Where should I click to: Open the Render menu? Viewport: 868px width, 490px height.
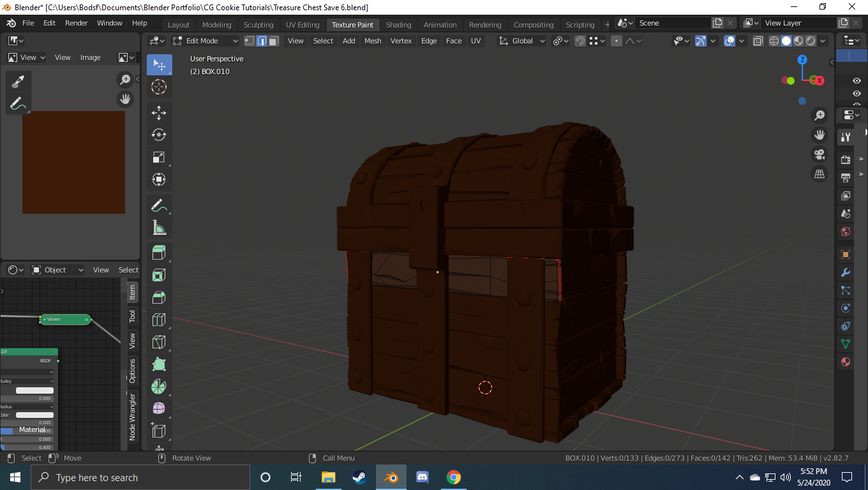(76, 23)
